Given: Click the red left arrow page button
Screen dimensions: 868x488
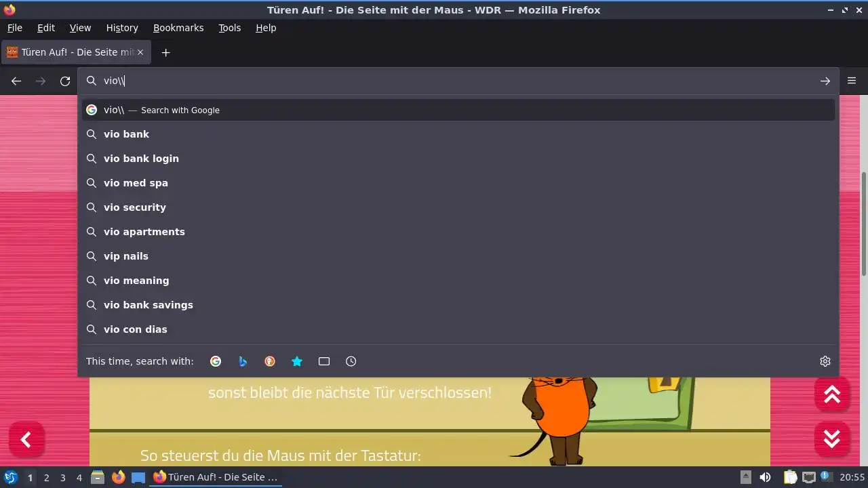Looking at the screenshot, I should [x=26, y=440].
